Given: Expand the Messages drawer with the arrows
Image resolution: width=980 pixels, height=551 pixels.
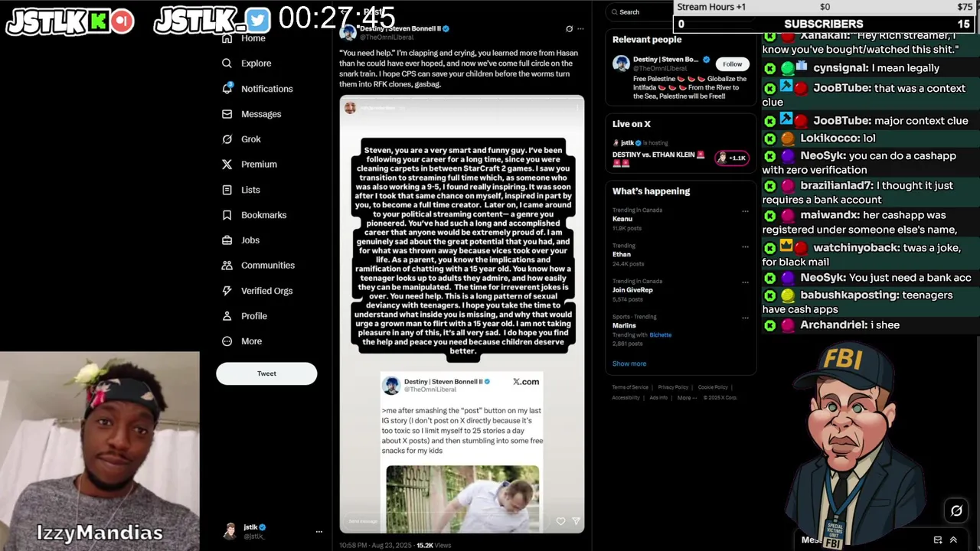Looking at the screenshot, I should click(x=953, y=540).
